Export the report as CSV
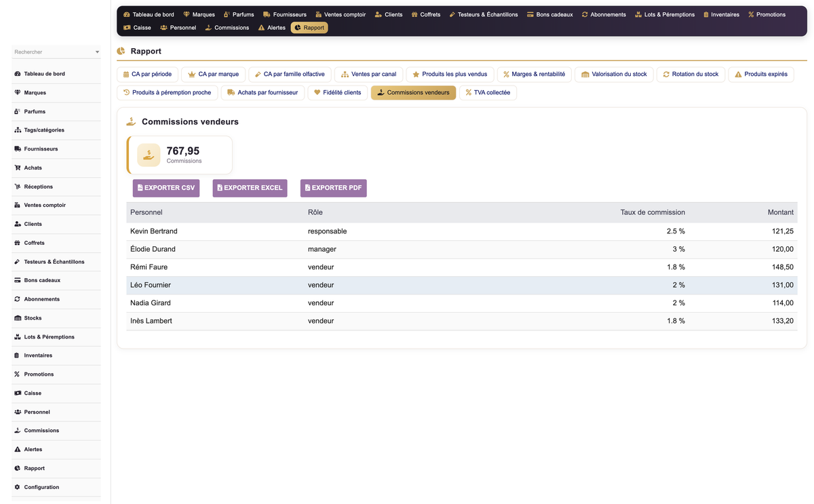This screenshot has width=814, height=504. click(x=166, y=188)
